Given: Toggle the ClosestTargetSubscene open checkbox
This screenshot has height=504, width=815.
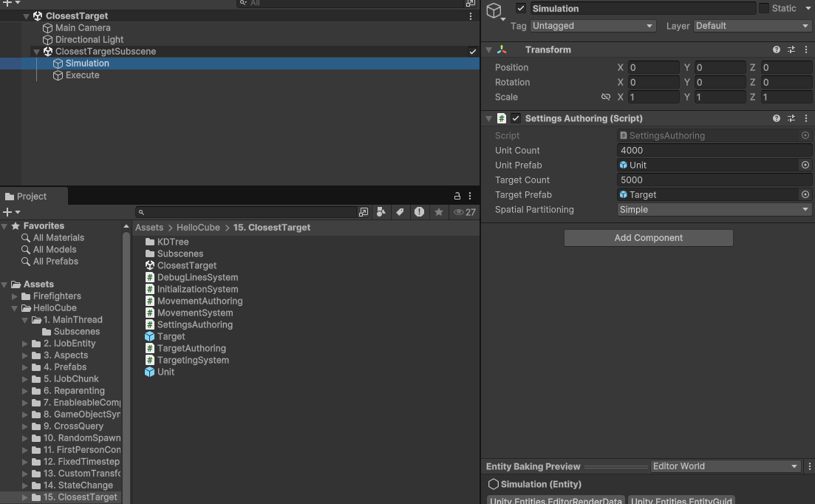Looking at the screenshot, I should pos(472,52).
